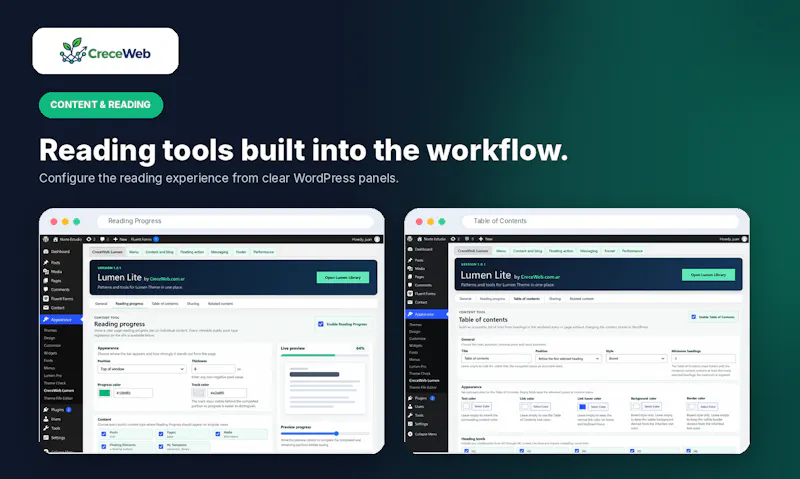Click the gray Track color swatch
This screenshot has height=479, width=800.
[198, 393]
